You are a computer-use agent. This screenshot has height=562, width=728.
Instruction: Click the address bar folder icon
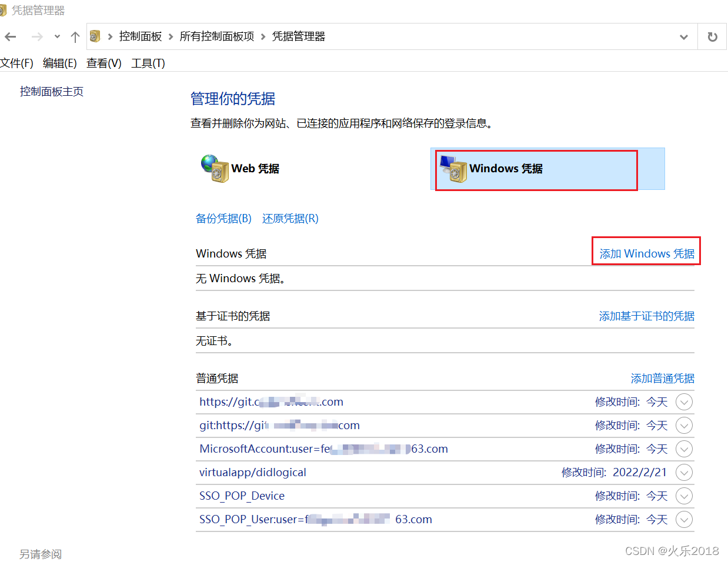click(95, 36)
